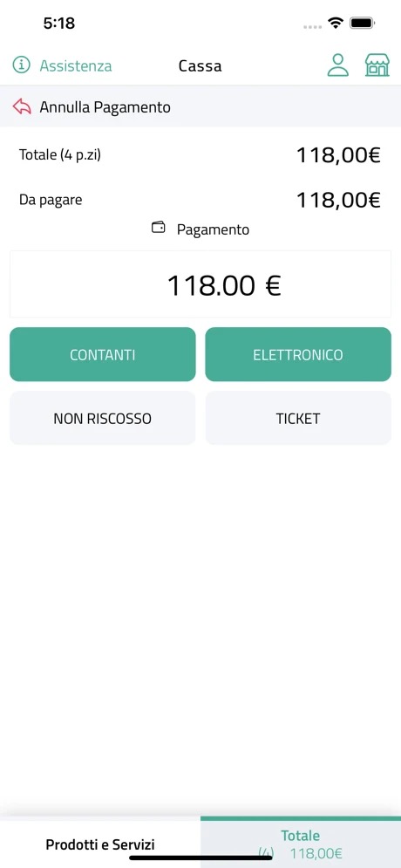
Task: Tap the Assistenza info circle icon
Action: (22, 65)
